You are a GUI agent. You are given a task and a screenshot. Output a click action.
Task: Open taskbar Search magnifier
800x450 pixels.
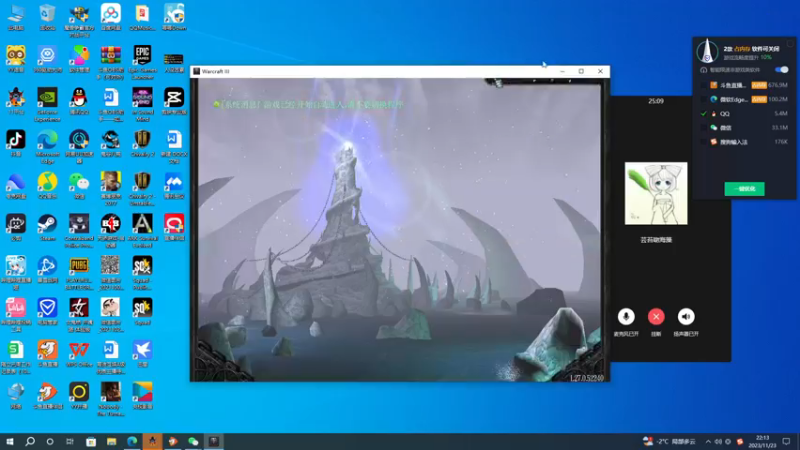point(30,441)
